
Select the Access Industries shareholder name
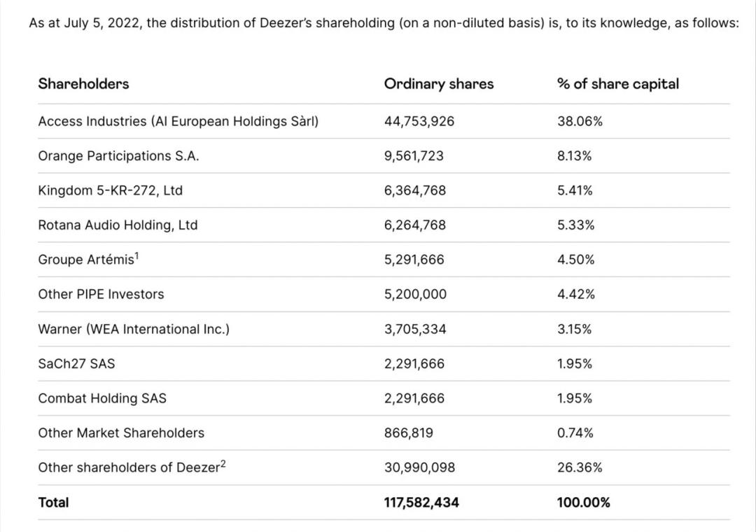(178, 121)
